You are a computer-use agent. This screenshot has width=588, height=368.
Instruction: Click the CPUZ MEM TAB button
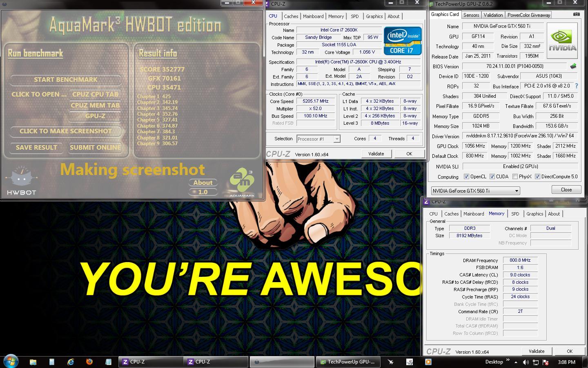(95, 105)
